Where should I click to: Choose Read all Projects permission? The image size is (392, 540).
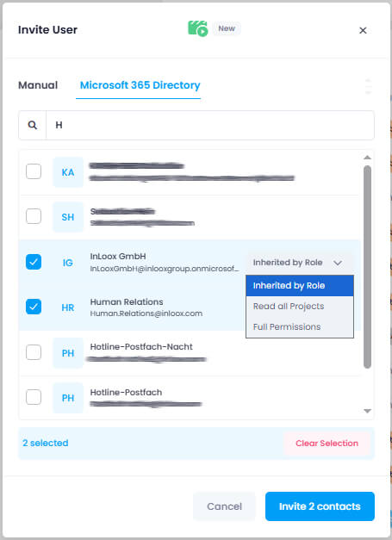tap(300, 306)
